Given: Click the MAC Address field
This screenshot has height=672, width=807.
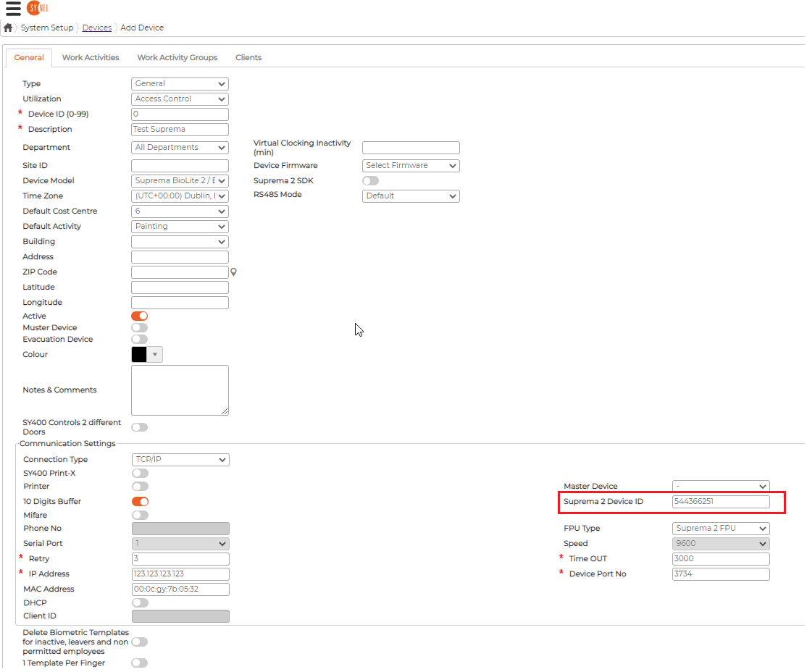Looking at the screenshot, I should pos(180,589).
